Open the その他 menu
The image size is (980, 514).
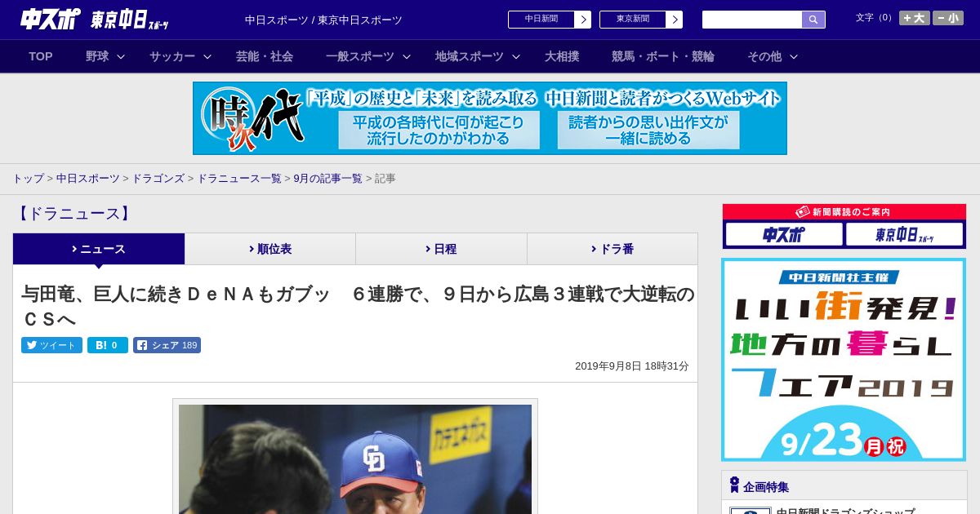pos(764,56)
